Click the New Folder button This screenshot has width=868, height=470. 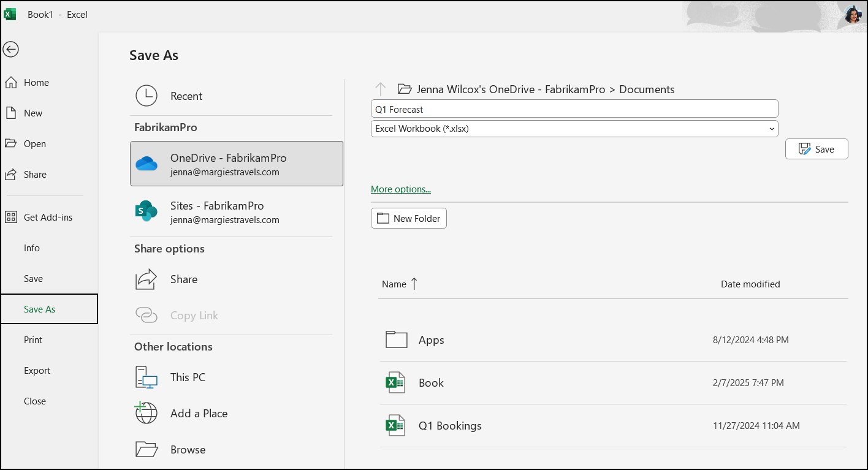(408, 218)
